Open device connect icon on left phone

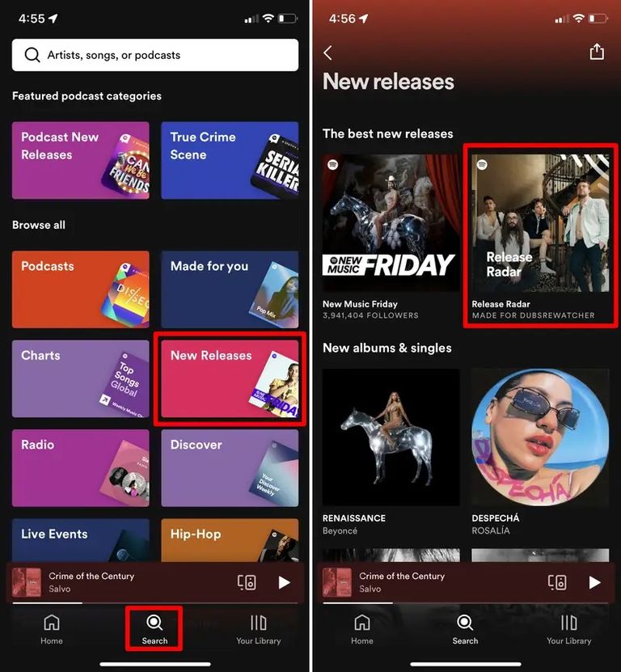coord(247,582)
